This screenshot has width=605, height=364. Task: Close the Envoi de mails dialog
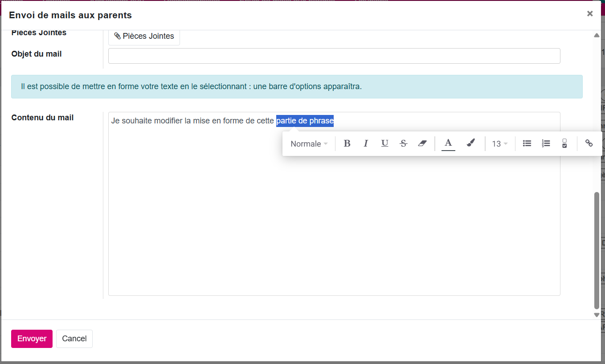pyautogui.click(x=590, y=14)
